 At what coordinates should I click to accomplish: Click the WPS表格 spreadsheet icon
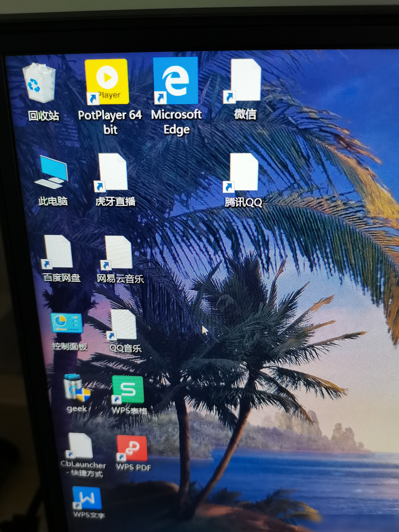128,390
